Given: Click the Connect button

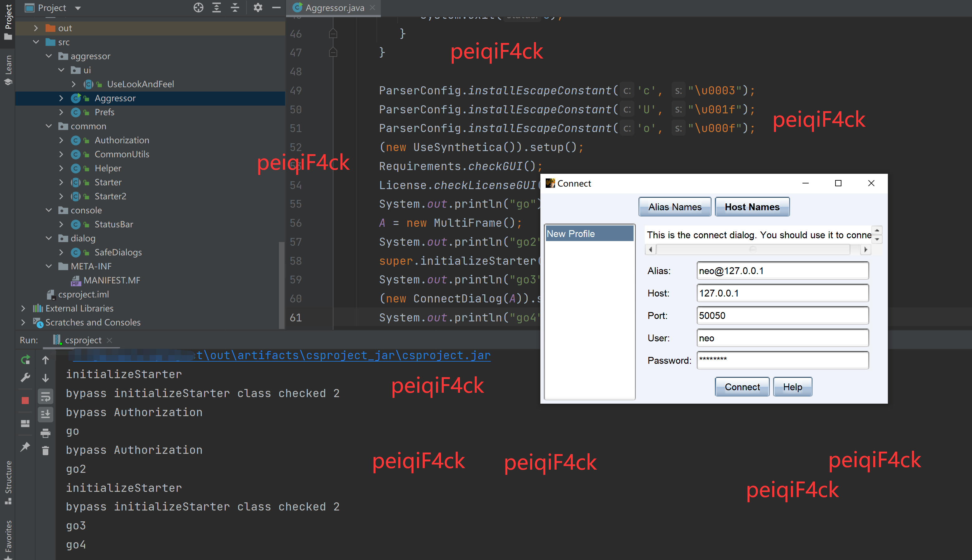Looking at the screenshot, I should click(x=742, y=387).
